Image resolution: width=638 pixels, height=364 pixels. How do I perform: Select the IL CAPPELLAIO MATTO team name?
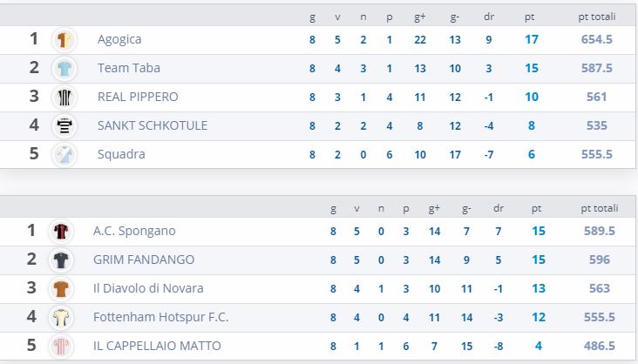tap(157, 346)
